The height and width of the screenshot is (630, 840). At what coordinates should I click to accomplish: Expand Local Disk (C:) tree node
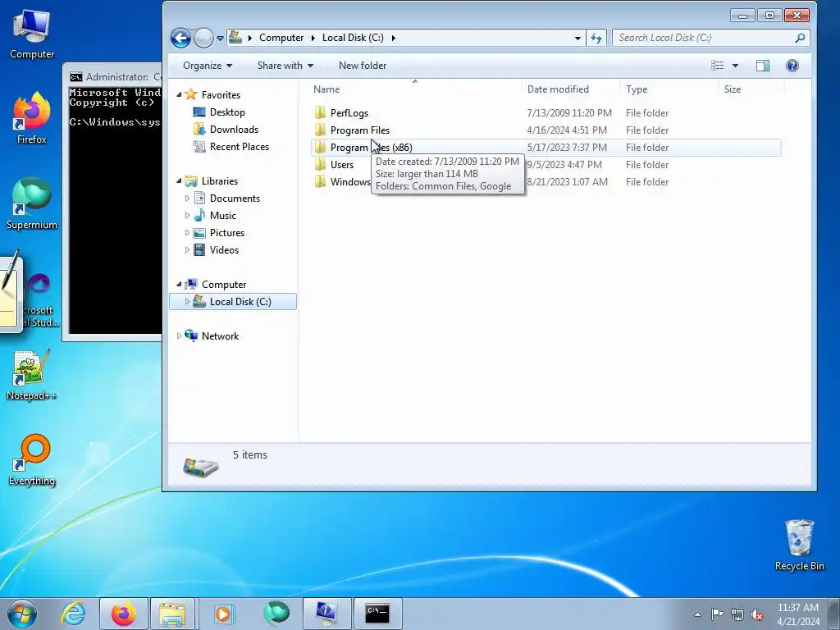click(x=187, y=302)
